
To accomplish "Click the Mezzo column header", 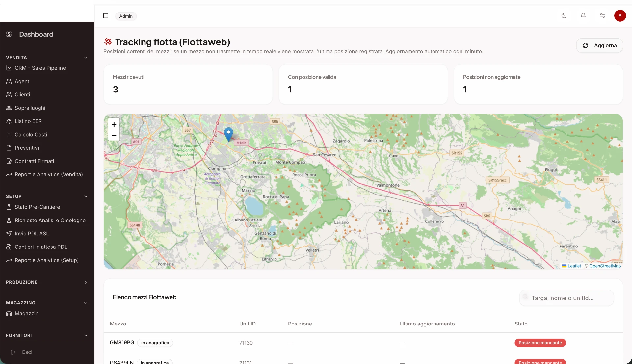I will pyautogui.click(x=118, y=324).
